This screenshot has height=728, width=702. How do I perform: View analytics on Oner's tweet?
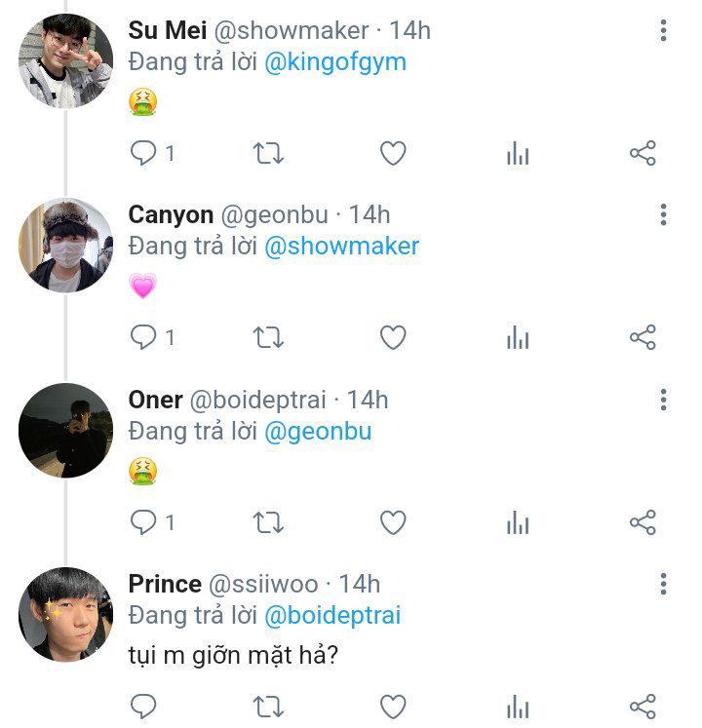coord(518,523)
